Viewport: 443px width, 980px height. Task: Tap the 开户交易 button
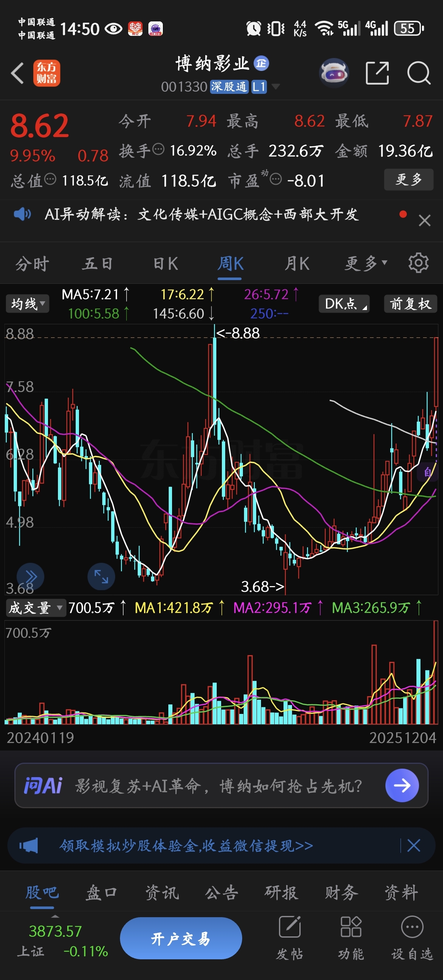pos(181,938)
